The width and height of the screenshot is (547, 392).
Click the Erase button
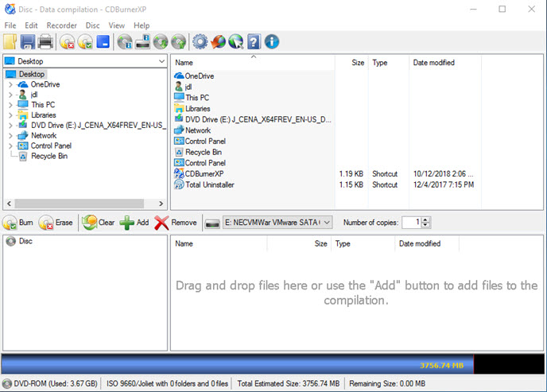click(x=56, y=223)
